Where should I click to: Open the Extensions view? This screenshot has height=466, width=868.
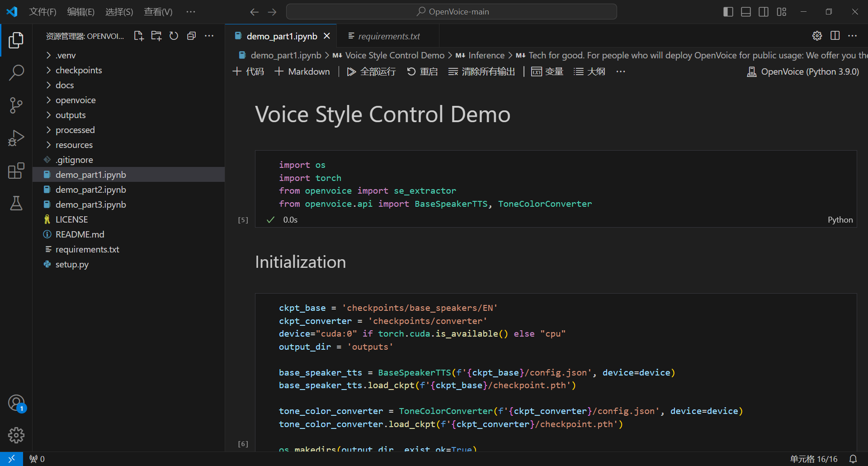[16, 171]
